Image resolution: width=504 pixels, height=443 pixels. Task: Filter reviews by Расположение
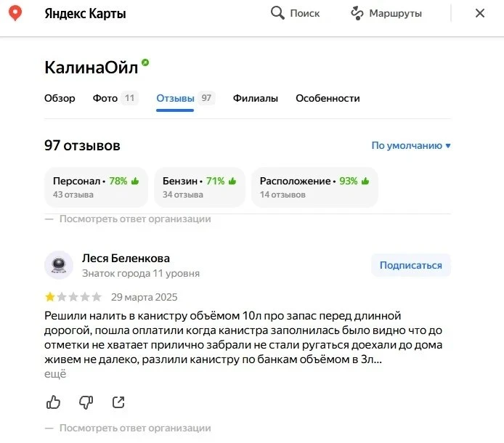pos(314,187)
